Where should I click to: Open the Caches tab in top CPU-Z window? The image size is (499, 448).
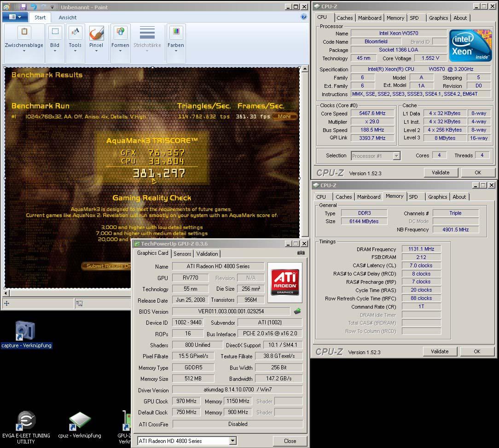(345, 18)
